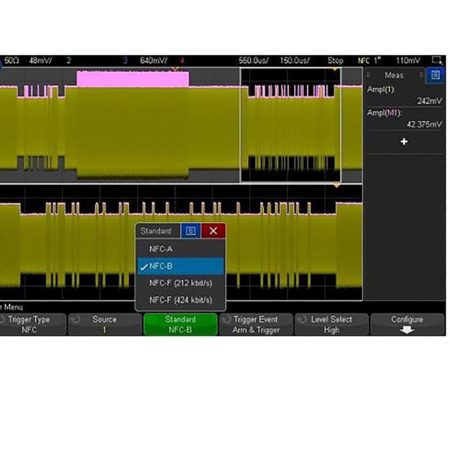This screenshot has height=450, width=450.
Task: Click the 550.0us/ timebase readout
Action: (253, 60)
